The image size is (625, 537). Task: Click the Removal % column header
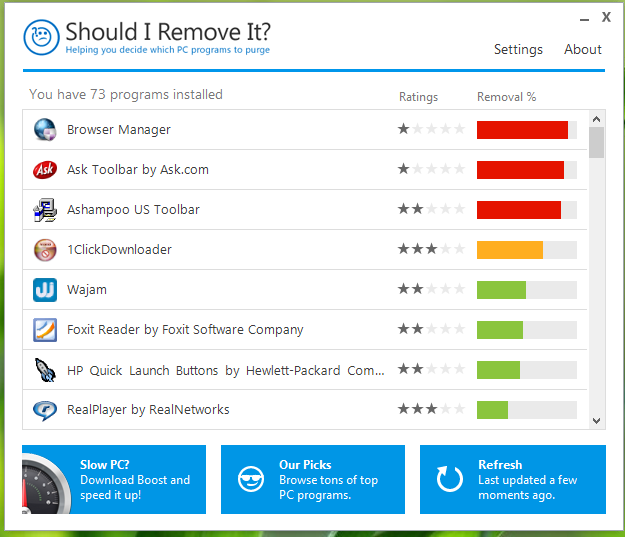[x=506, y=97]
